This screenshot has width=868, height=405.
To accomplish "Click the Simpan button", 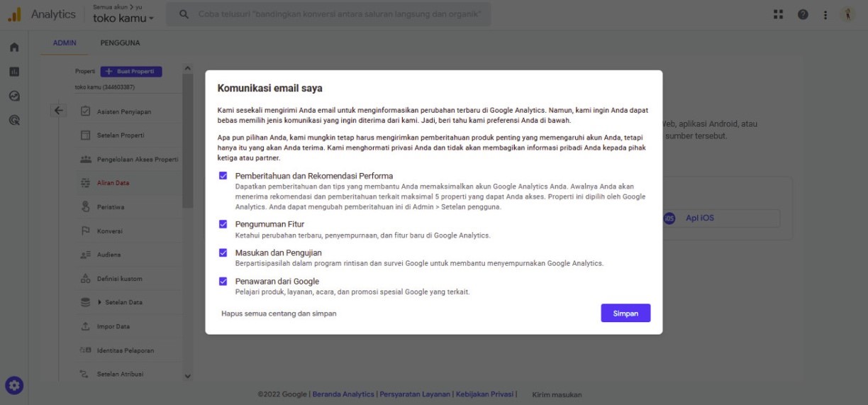I will [x=625, y=313].
